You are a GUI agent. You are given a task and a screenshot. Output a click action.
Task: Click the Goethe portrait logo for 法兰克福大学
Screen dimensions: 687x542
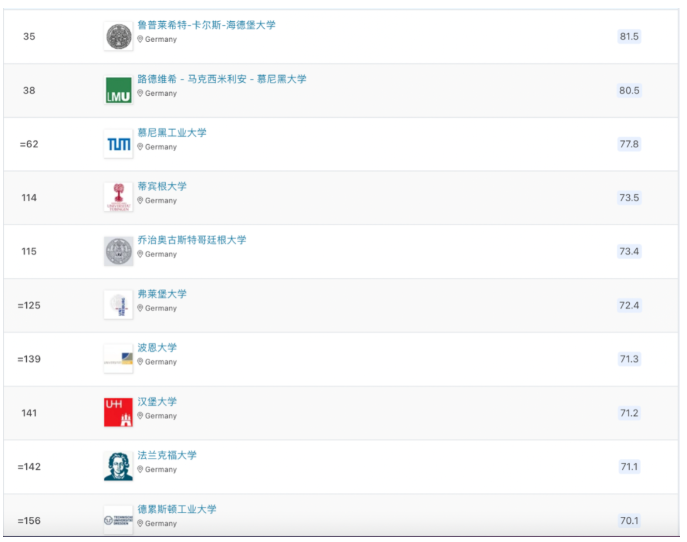(118, 466)
